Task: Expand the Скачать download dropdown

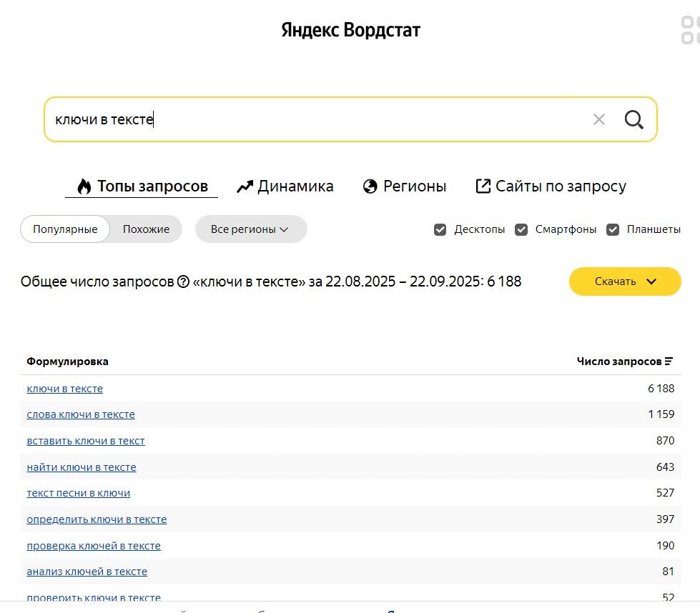Action: 625,281
